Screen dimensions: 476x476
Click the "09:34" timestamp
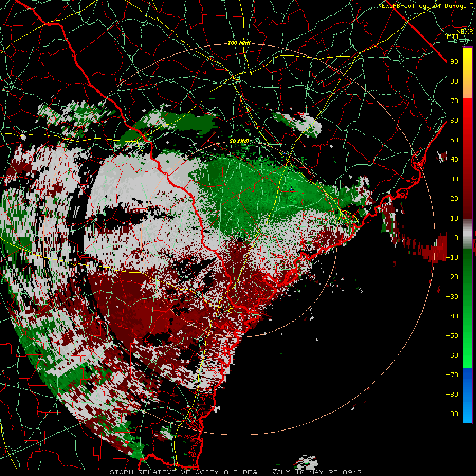(354, 472)
